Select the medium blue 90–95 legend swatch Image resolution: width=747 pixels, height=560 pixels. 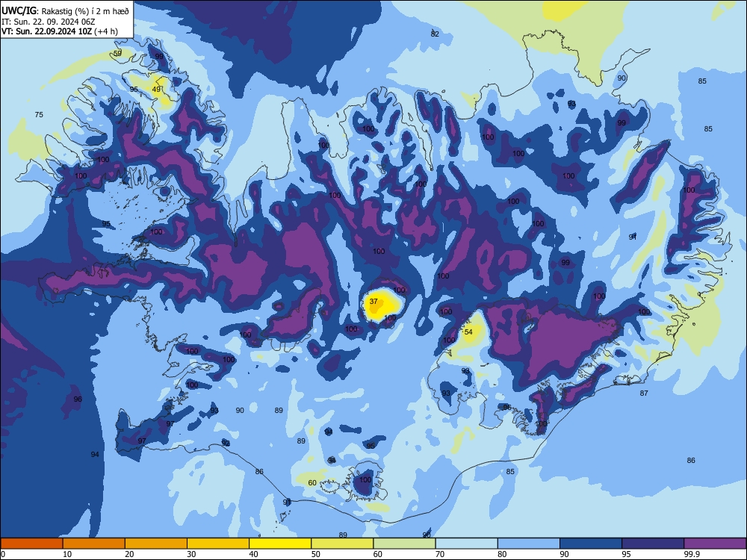click(591, 544)
